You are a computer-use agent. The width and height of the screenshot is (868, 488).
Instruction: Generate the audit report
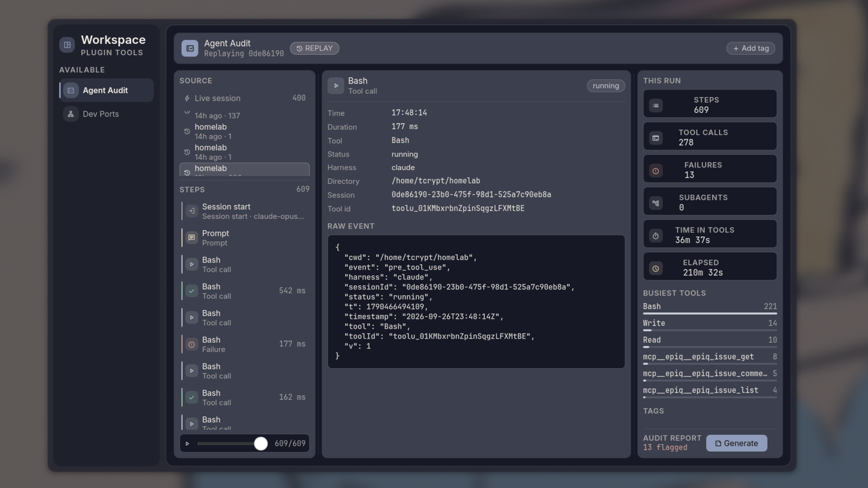coord(737,444)
